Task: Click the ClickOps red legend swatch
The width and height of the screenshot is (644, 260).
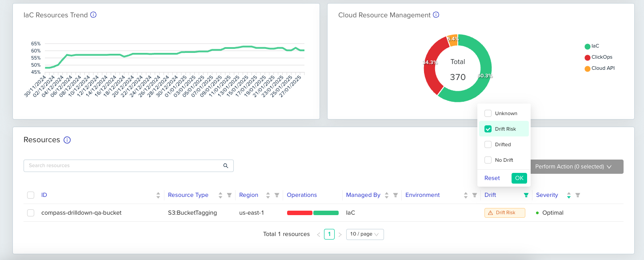Action: click(588, 57)
